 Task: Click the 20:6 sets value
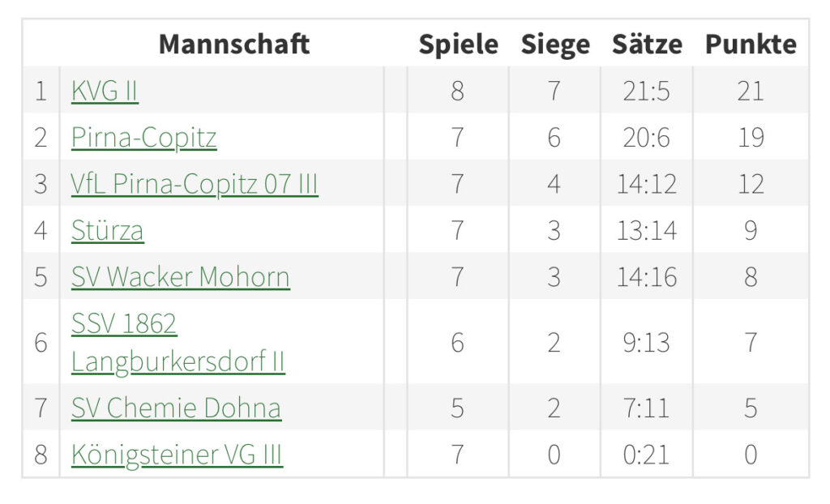point(647,138)
